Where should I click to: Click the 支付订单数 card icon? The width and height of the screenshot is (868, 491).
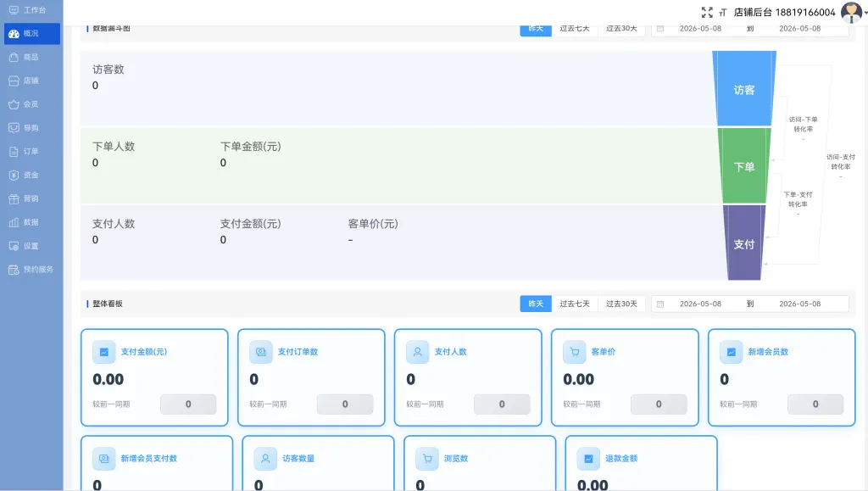(x=261, y=352)
